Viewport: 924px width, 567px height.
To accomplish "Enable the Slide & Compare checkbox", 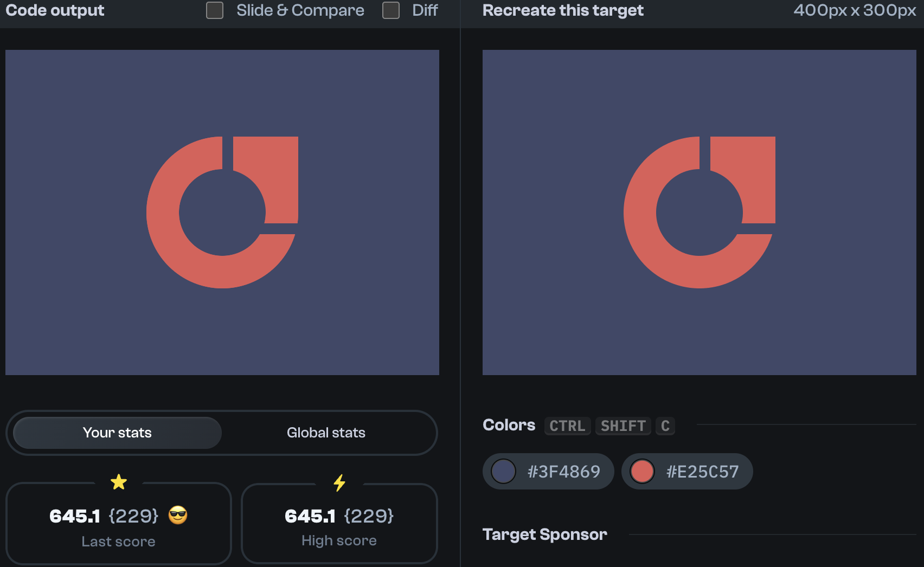I will [215, 10].
